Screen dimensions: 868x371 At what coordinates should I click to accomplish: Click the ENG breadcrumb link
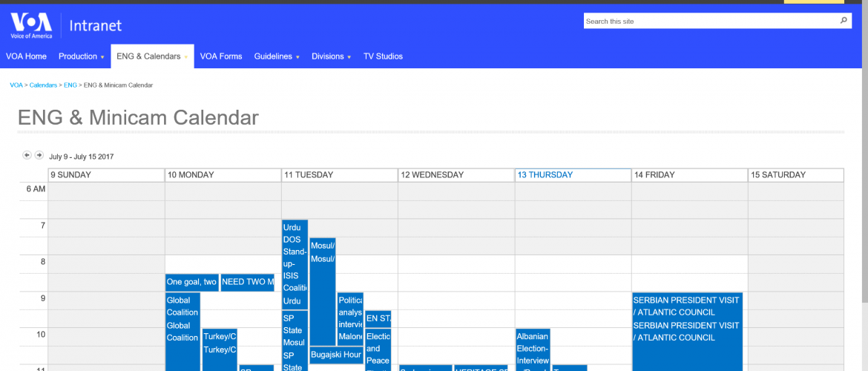click(70, 85)
